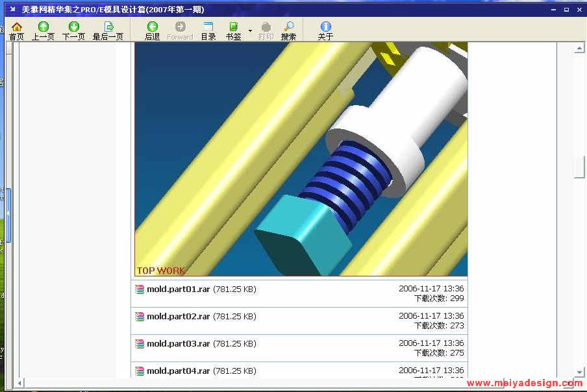Click the vertical scrollbar up arrow
Viewport: 587px width, 392px height.
coord(579,49)
